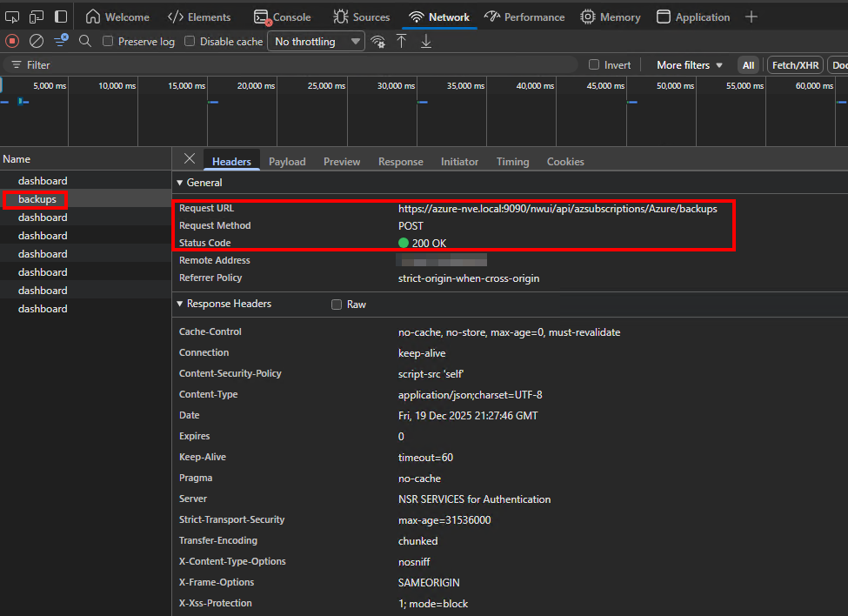This screenshot has height=616, width=848.
Task: Select the Fetch/XHR filter button
Action: (x=794, y=65)
